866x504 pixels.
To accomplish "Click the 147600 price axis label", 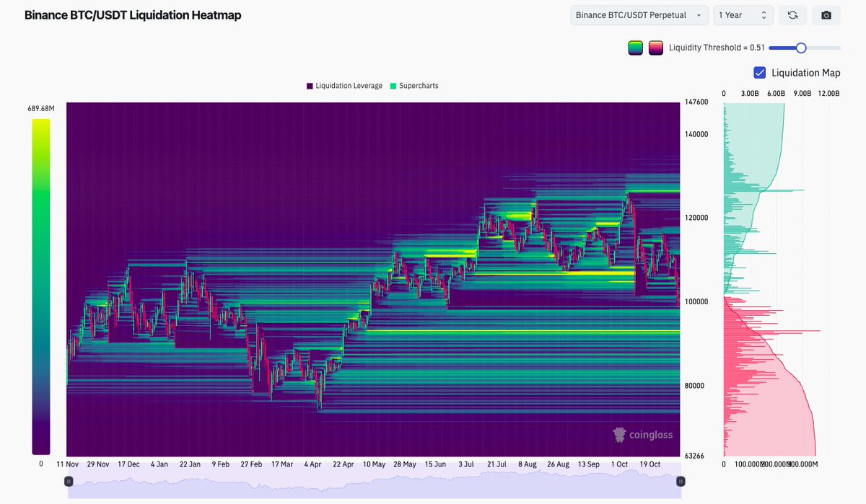I will (696, 102).
